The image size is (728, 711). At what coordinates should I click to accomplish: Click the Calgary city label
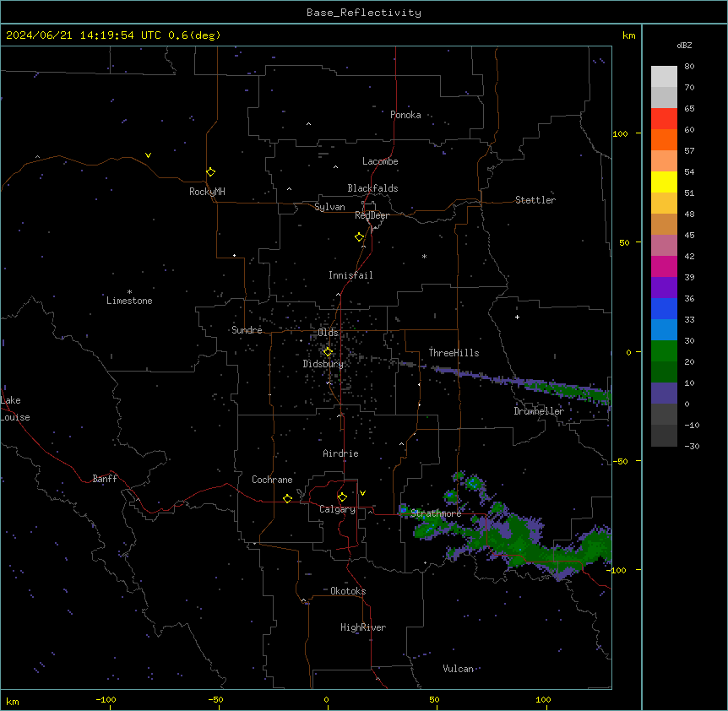[337, 509]
